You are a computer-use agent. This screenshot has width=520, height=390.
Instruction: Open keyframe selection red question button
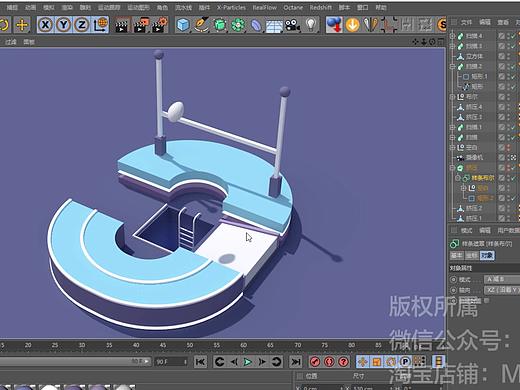coord(343,362)
